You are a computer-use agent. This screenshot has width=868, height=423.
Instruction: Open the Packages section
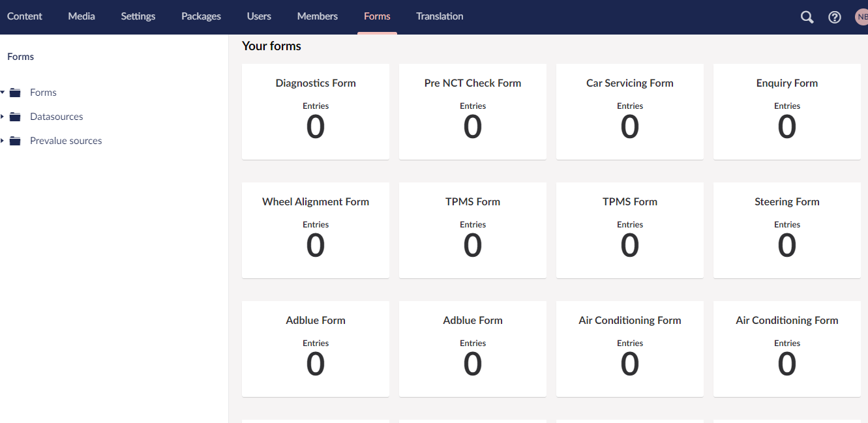coord(201,16)
